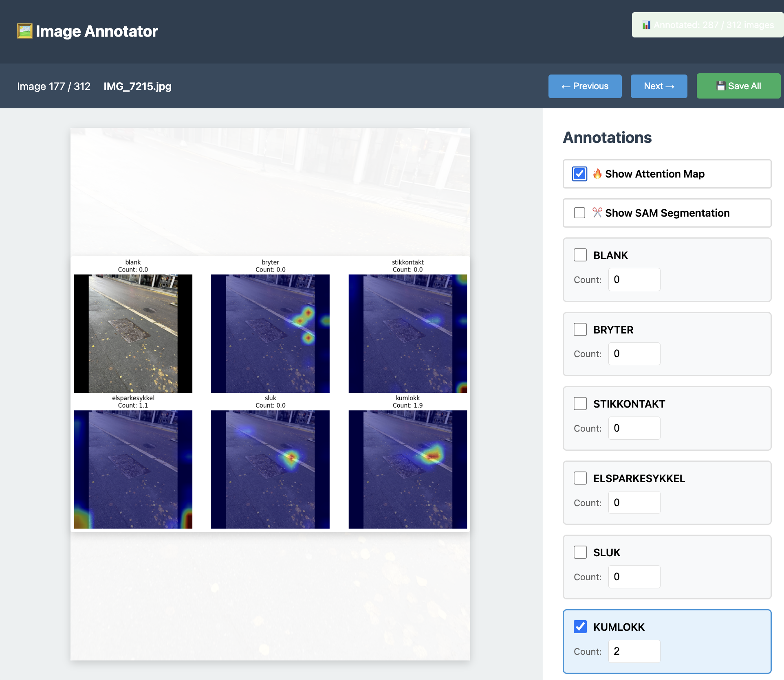Enable the SLUK annotation checkbox
This screenshot has width=784, height=680.
[x=580, y=553]
